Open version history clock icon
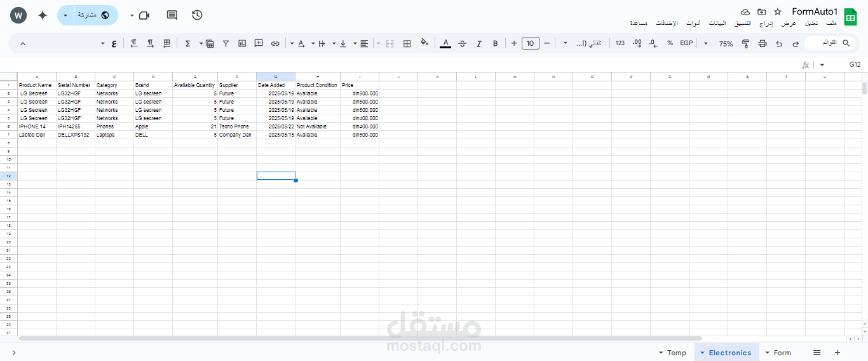 197,15
